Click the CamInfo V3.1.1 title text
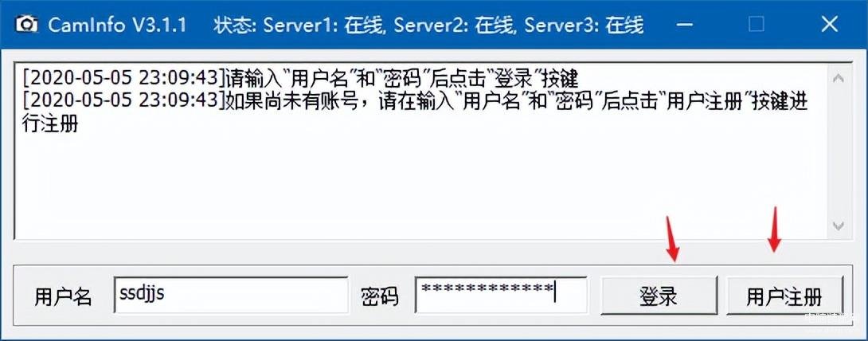 tap(117, 25)
